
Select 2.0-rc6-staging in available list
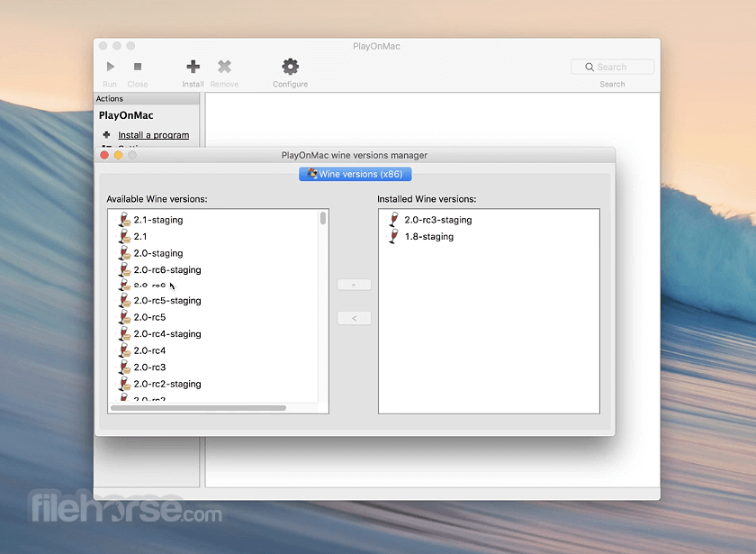point(167,270)
